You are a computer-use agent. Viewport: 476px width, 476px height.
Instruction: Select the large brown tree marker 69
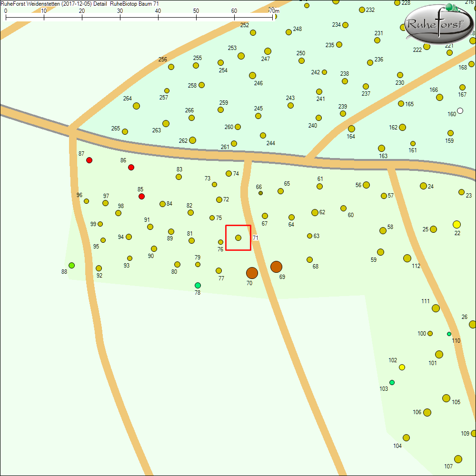click(276, 267)
